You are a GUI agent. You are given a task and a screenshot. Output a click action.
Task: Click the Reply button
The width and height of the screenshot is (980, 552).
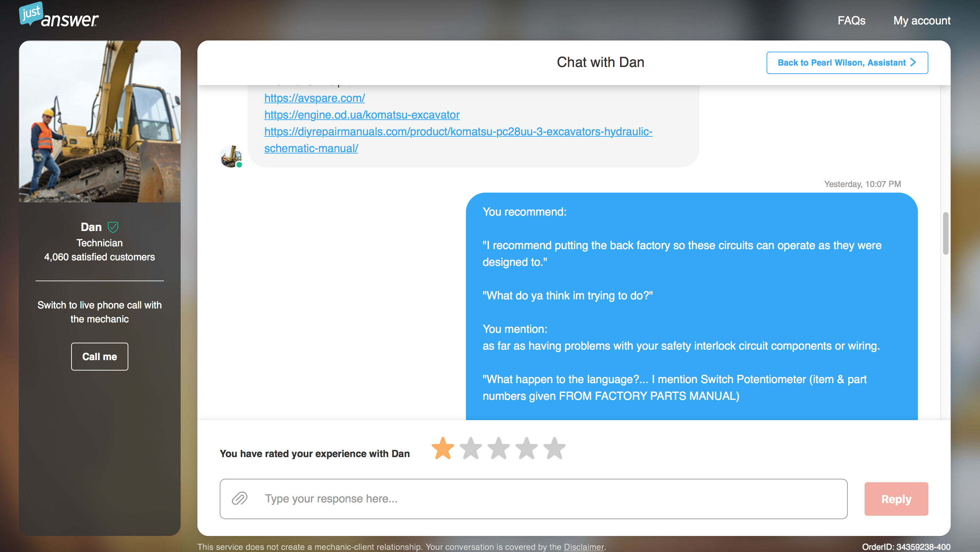(x=896, y=499)
